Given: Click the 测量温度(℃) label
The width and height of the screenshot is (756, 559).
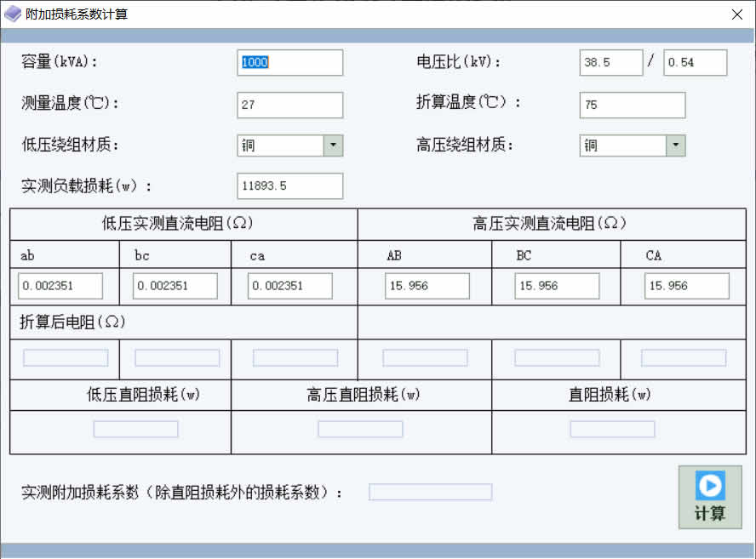Looking at the screenshot, I should pos(70,103).
